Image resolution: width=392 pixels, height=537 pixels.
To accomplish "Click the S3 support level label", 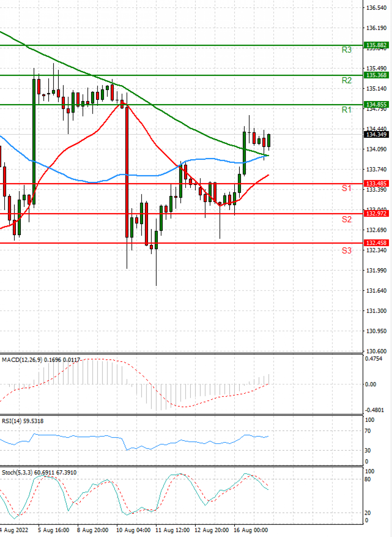I will point(346,251).
